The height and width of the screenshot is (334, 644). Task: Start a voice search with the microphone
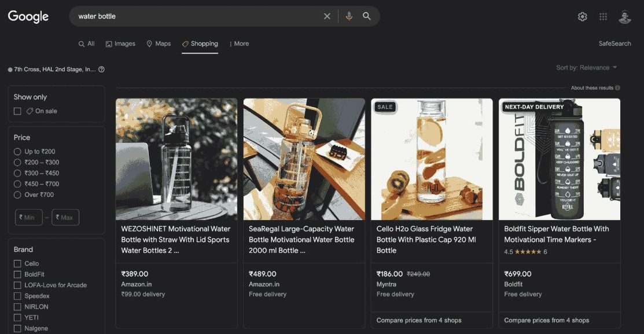pos(348,16)
